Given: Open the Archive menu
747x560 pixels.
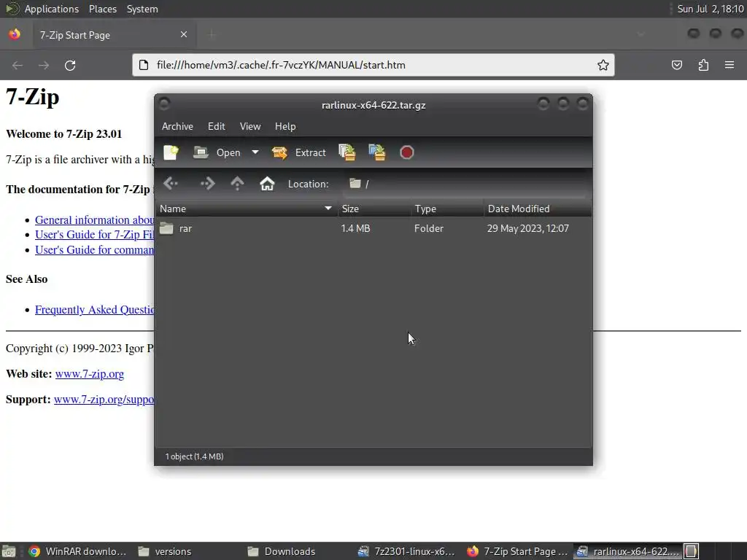Looking at the screenshot, I should click(177, 126).
